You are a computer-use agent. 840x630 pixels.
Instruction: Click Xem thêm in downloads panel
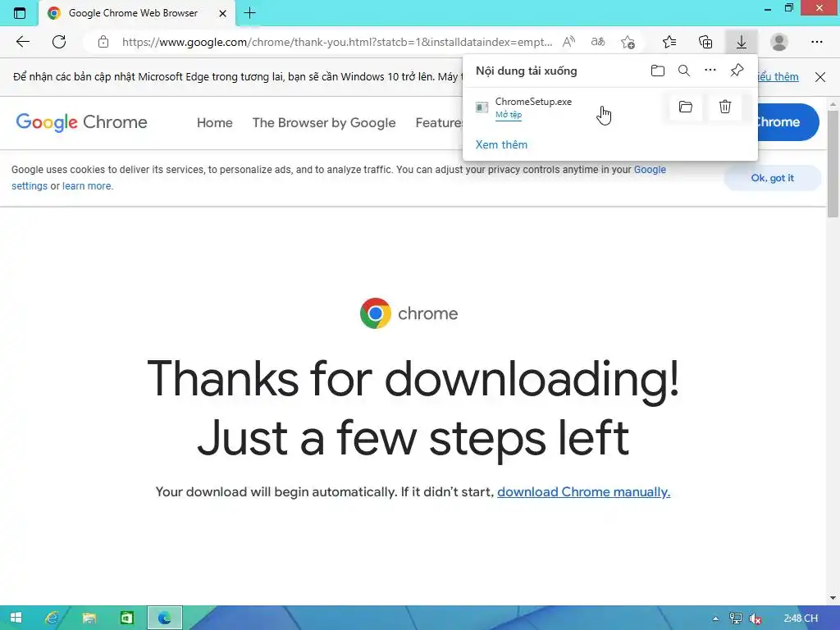501,144
